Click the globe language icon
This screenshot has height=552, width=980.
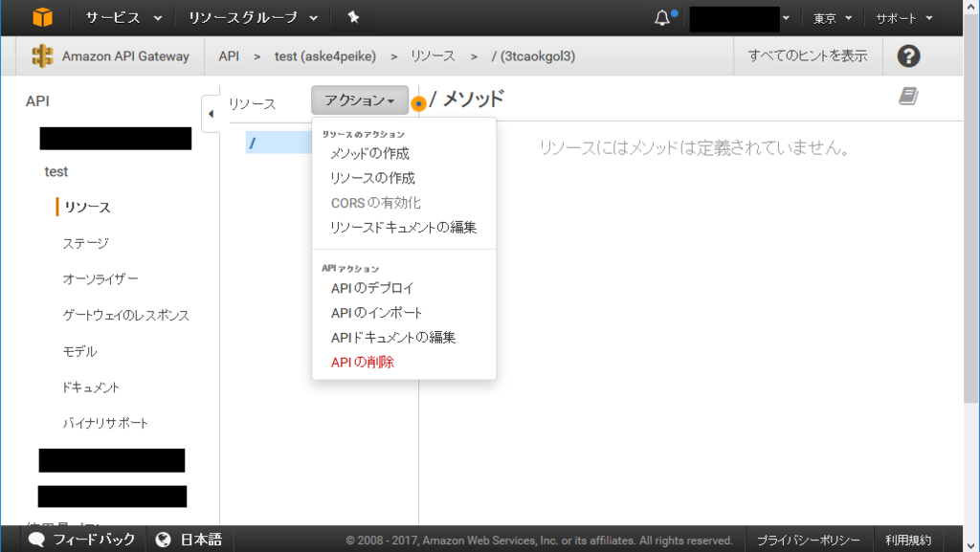[163, 540]
